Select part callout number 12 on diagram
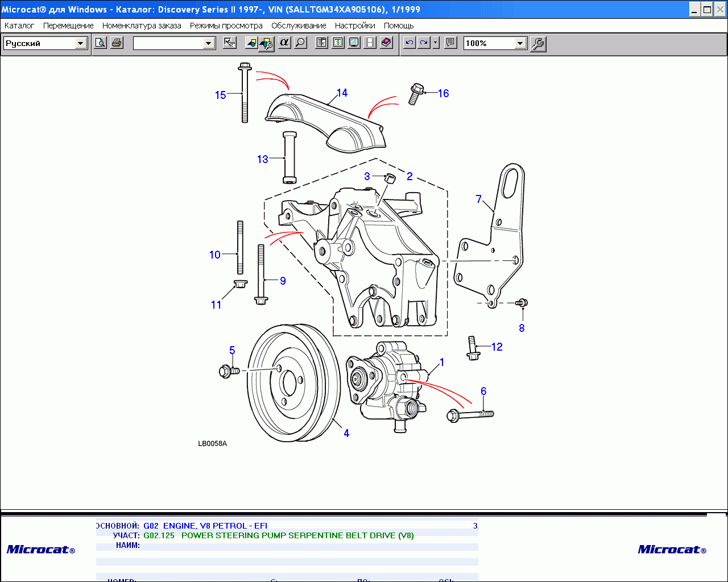The height and width of the screenshot is (582, 728). (497, 347)
